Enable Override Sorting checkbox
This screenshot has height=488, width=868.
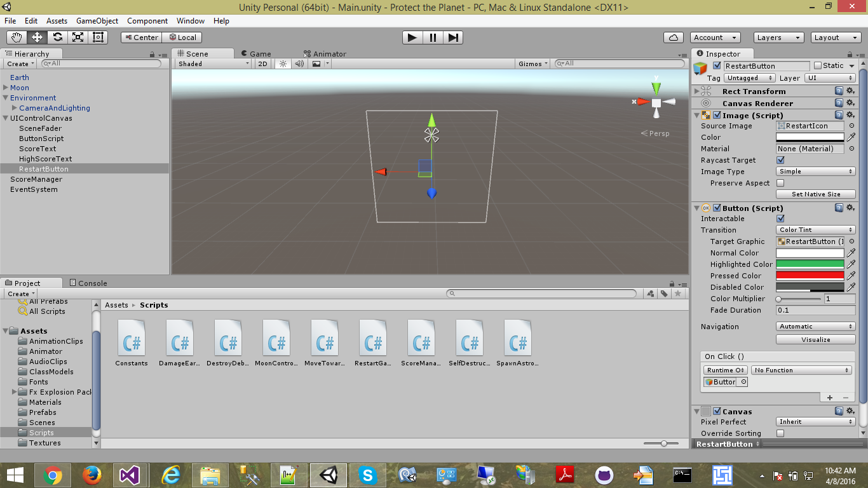coord(780,433)
